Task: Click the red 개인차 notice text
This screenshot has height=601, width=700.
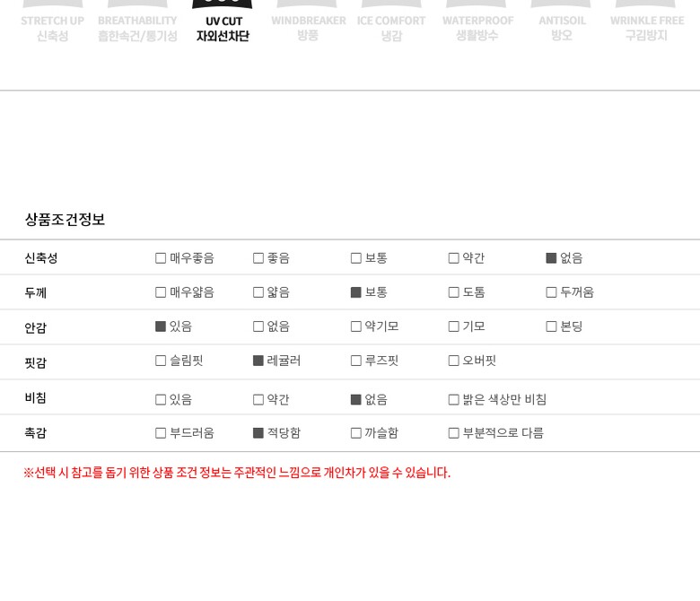Action: click(x=237, y=473)
